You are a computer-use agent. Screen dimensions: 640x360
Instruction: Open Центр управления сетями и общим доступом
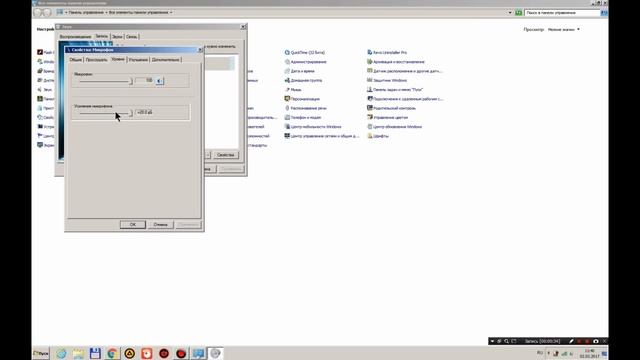(x=322, y=136)
